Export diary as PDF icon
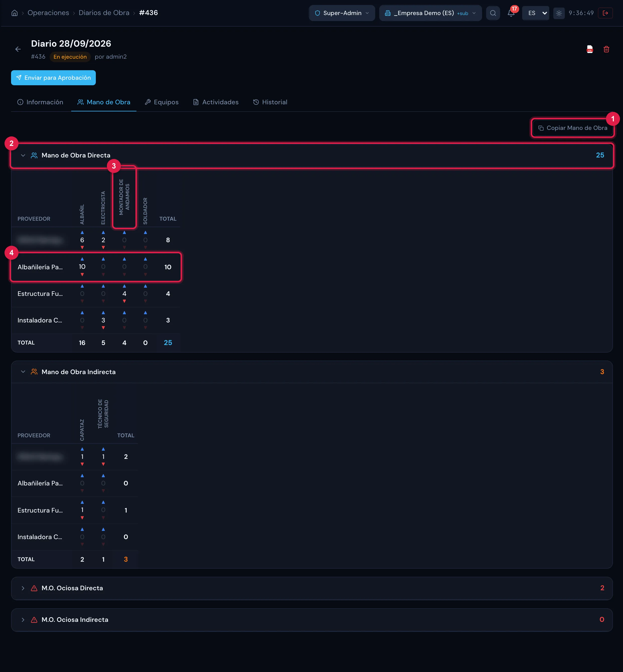Screen dimensions: 623x672 pos(590,49)
